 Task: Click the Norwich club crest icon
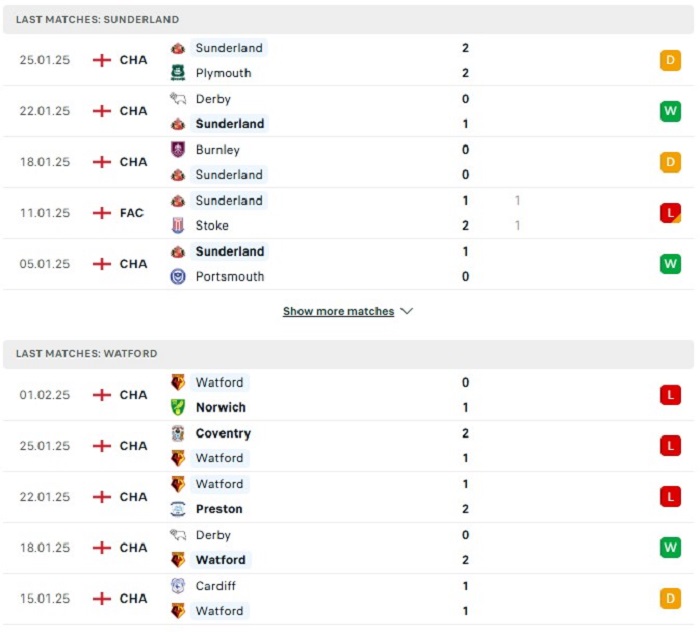(x=178, y=407)
